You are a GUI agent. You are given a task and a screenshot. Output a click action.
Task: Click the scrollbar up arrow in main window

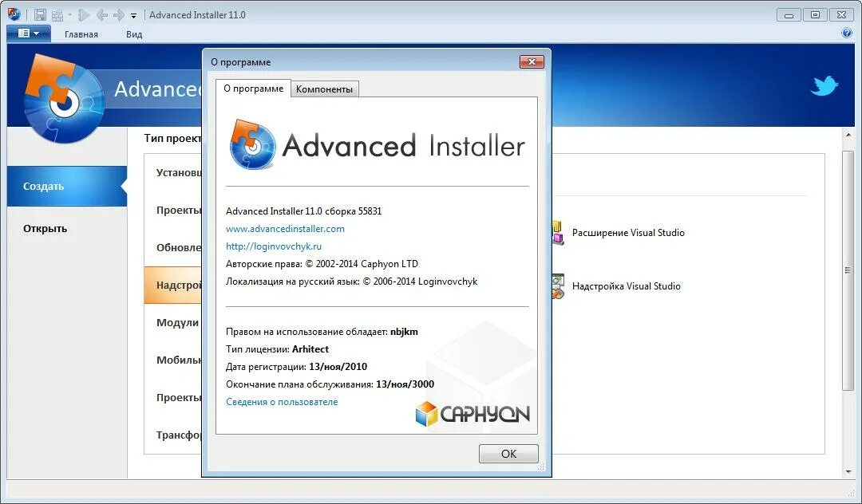click(848, 135)
